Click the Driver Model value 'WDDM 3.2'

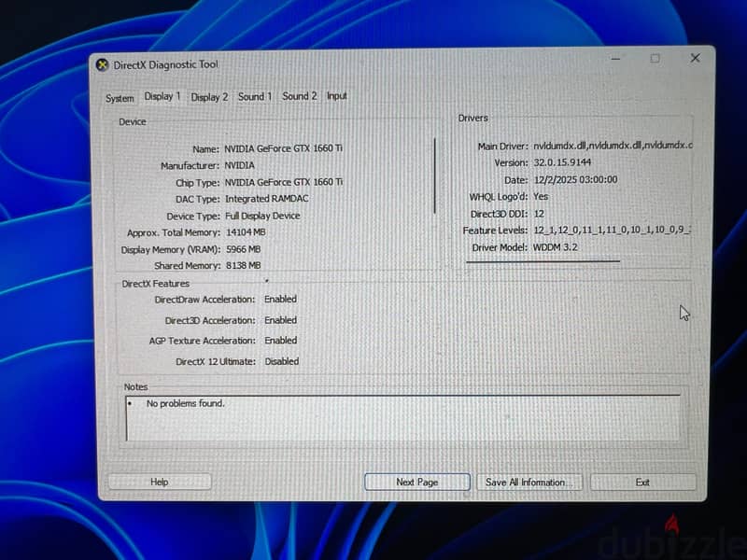click(x=555, y=247)
